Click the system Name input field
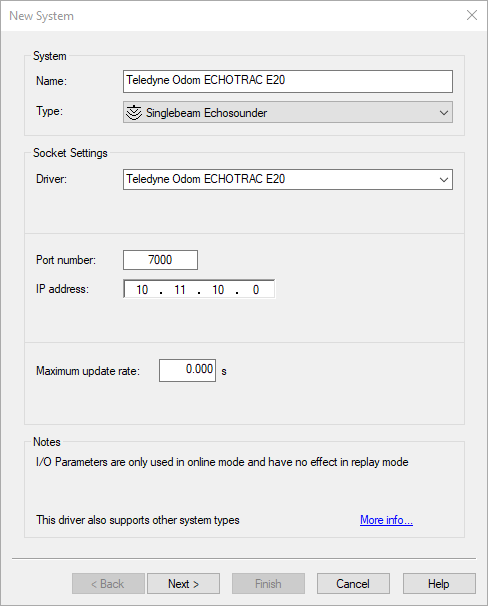The width and height of the screenshot is (488, 606). coord(288,81)
